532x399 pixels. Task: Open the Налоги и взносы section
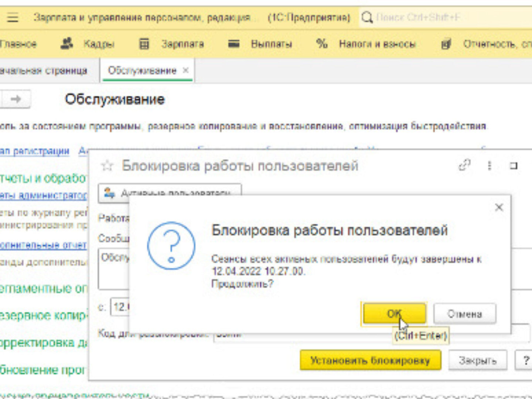point(366,44)
